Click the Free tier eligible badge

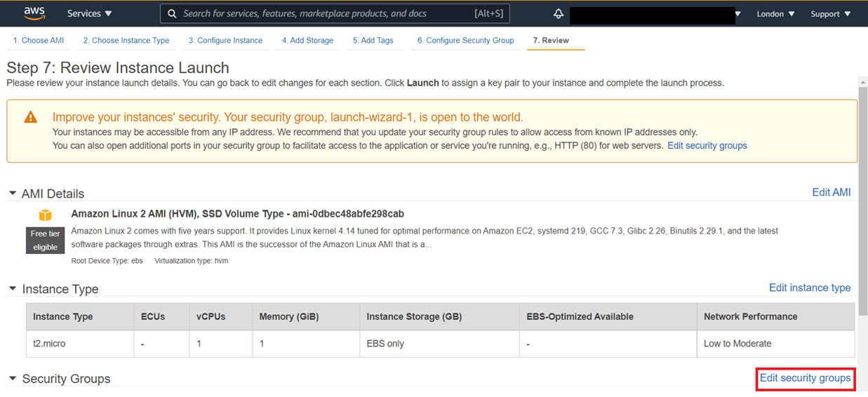point(45,240)
